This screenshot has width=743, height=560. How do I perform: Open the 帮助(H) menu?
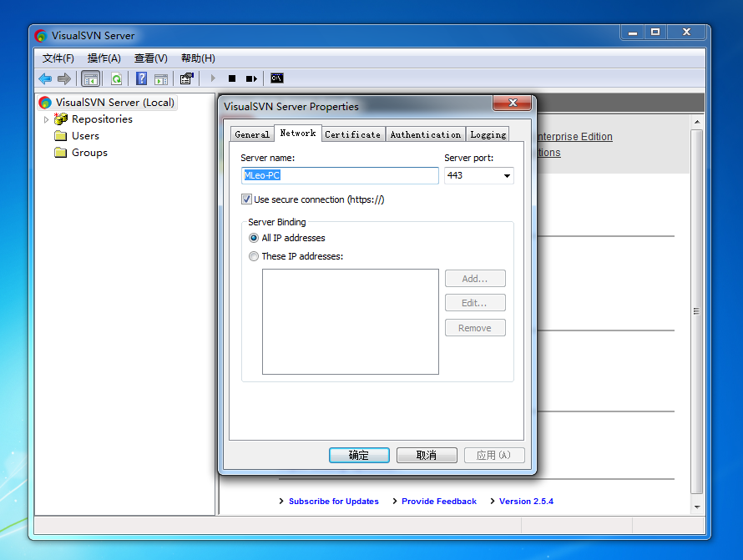(198, 58)
